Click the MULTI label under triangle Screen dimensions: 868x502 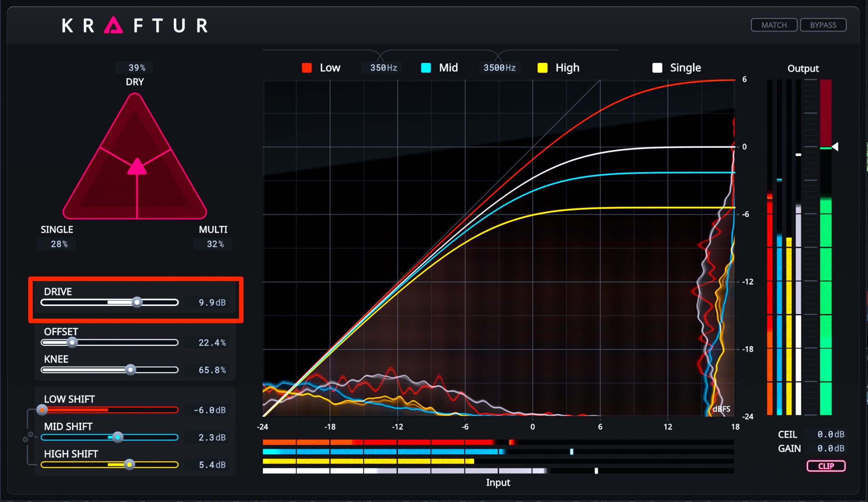click(213, 230)
